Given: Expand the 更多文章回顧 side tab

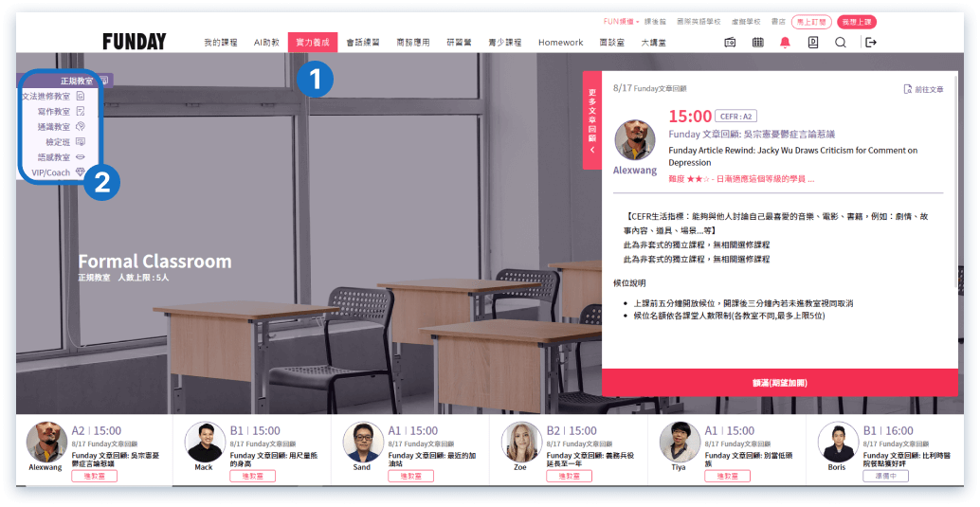Looking at the screenshot, I should tap(592, 120).
